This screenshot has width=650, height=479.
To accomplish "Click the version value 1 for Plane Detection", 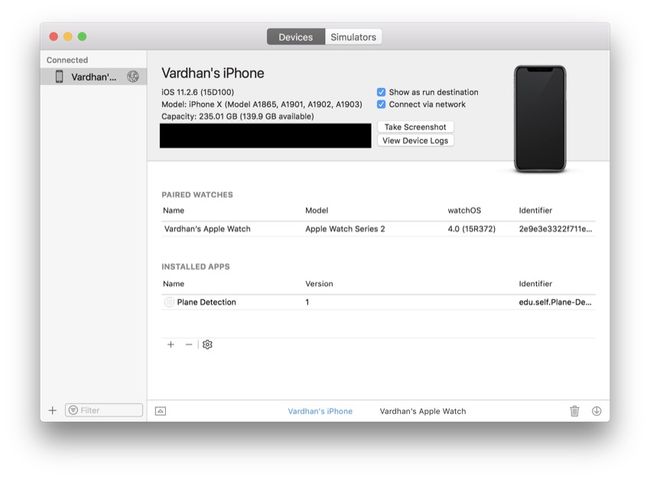I will point(307,302).
